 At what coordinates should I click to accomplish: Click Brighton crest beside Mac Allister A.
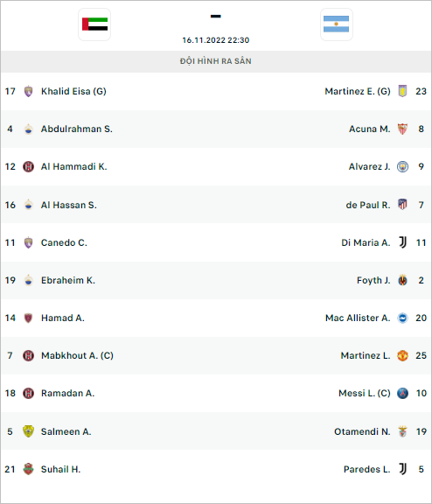click(x=402, y=318)
